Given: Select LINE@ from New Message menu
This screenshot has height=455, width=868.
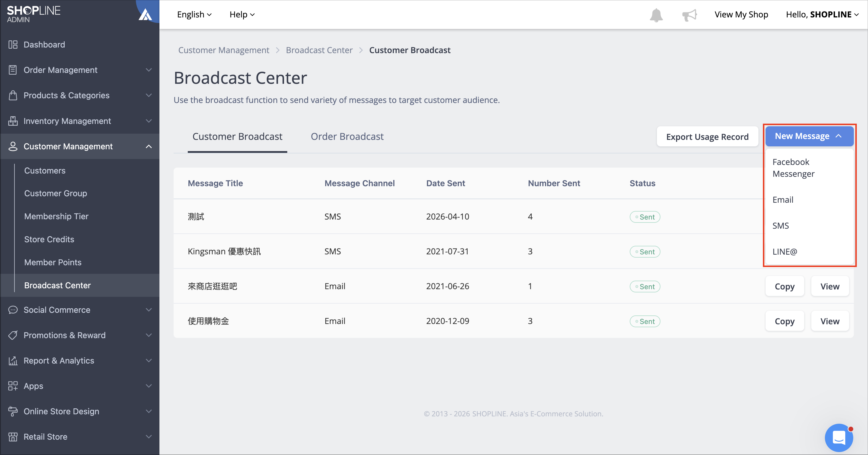Looking at the screenshot, I should 809,252.
